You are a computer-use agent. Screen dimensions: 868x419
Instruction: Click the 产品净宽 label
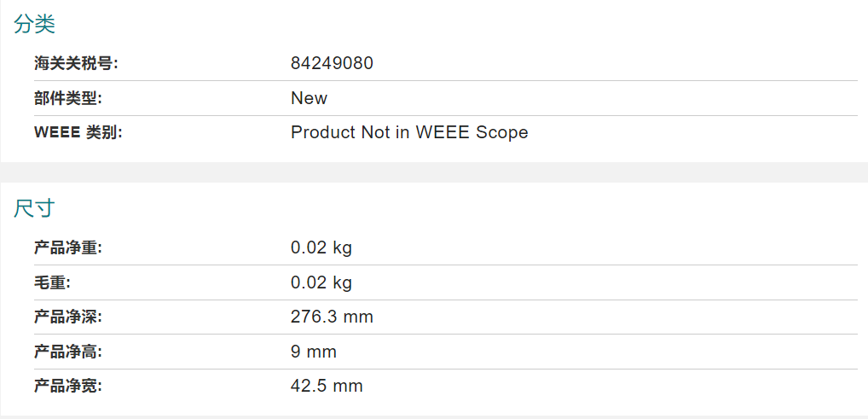pyautogui.click(x=68, y=386)
